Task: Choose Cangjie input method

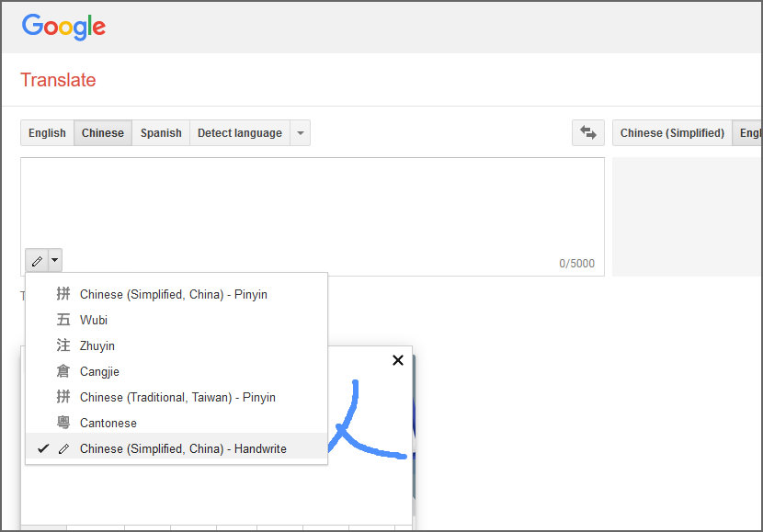Action: tap(177, 371)
